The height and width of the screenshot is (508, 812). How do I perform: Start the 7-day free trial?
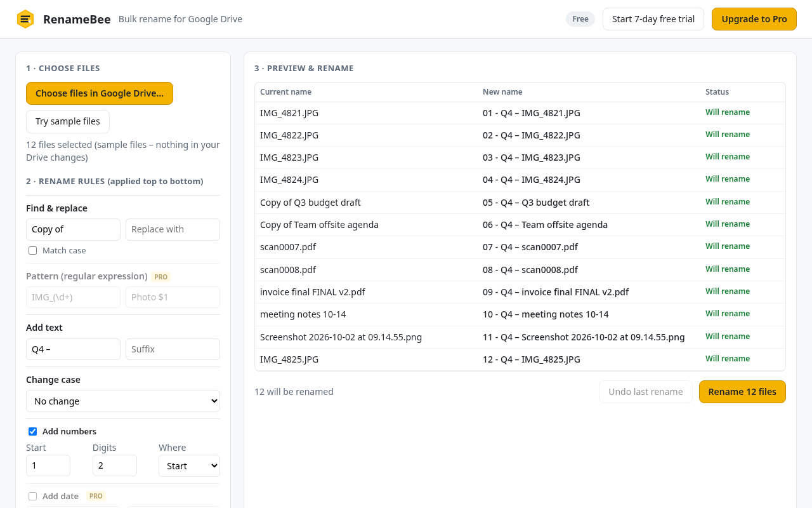(x=653, y=19)
